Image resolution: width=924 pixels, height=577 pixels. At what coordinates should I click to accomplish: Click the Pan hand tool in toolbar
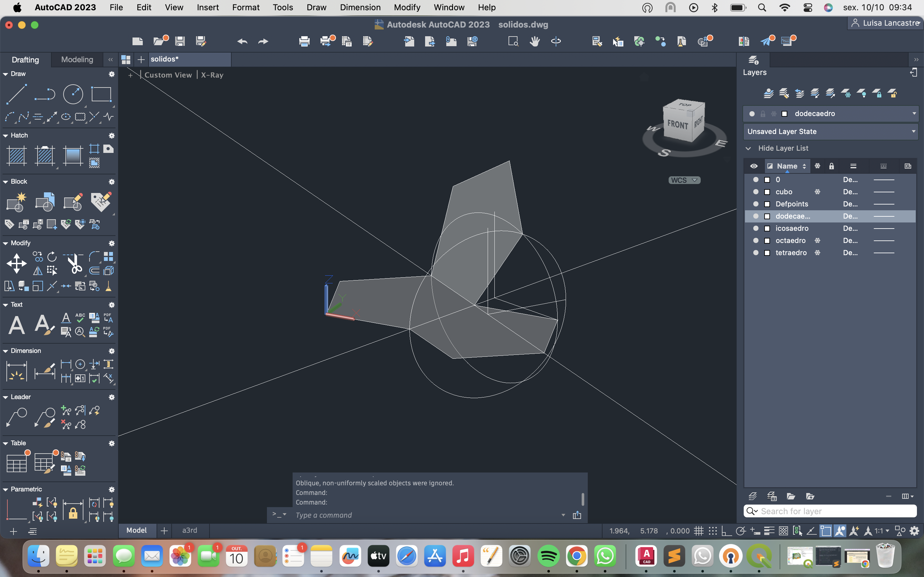(535, 41)
